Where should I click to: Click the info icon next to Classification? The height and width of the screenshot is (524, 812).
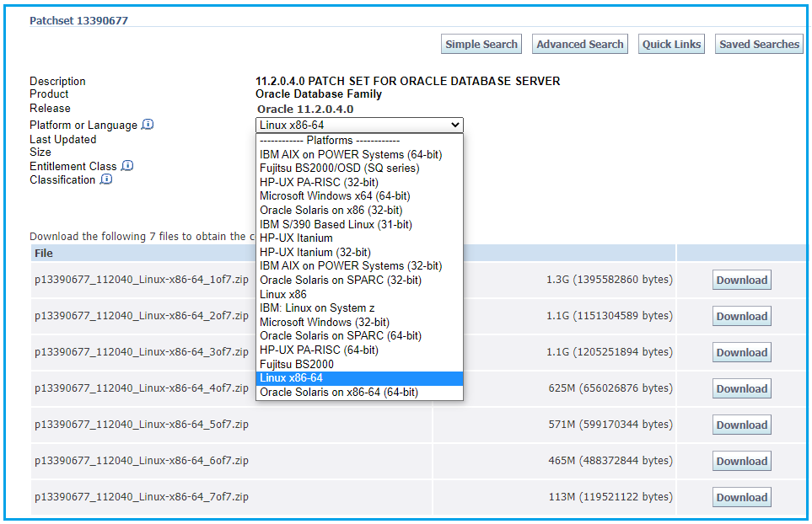105,179
